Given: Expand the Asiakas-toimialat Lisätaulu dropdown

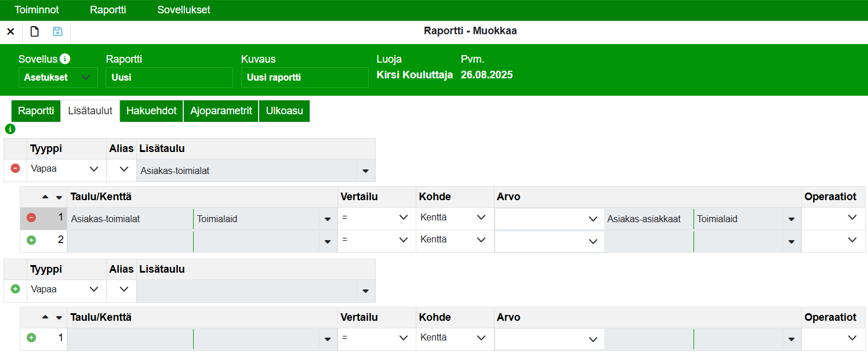Looking at the screenshot, I should 365,171.
